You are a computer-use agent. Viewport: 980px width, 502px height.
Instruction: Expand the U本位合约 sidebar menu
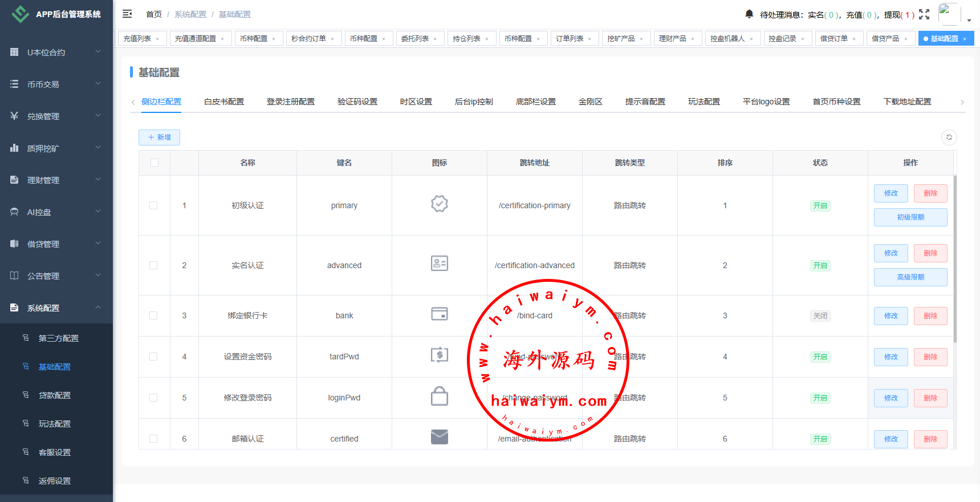pyautogui.click(x=56, y=52)
